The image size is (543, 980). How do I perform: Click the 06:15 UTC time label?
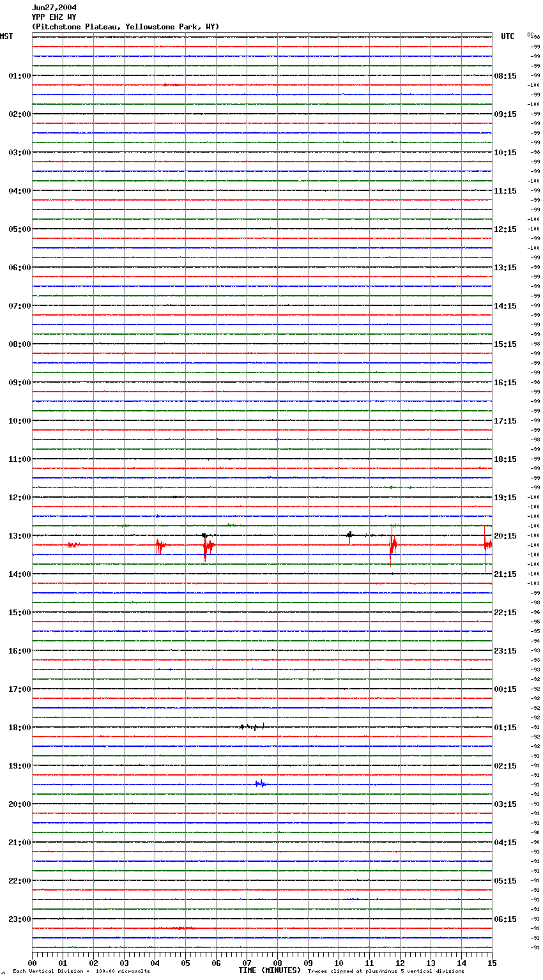point(505,919)
